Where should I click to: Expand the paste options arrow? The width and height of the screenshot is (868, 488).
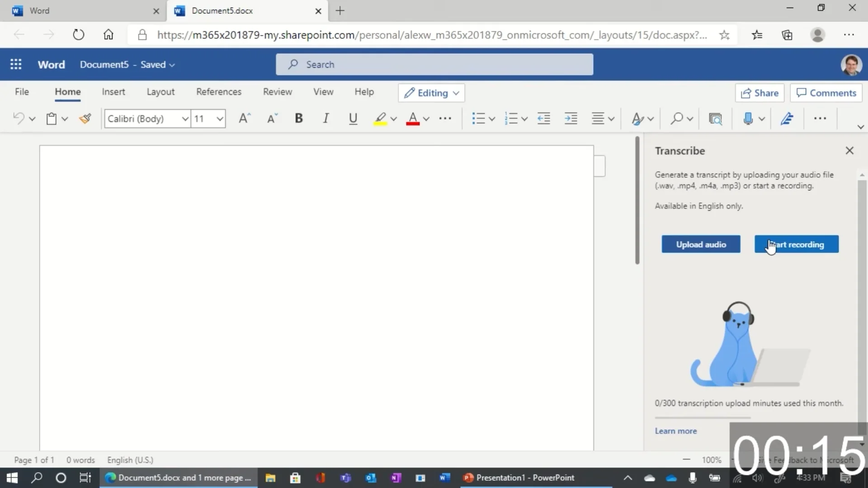click(x=65, y=119)
